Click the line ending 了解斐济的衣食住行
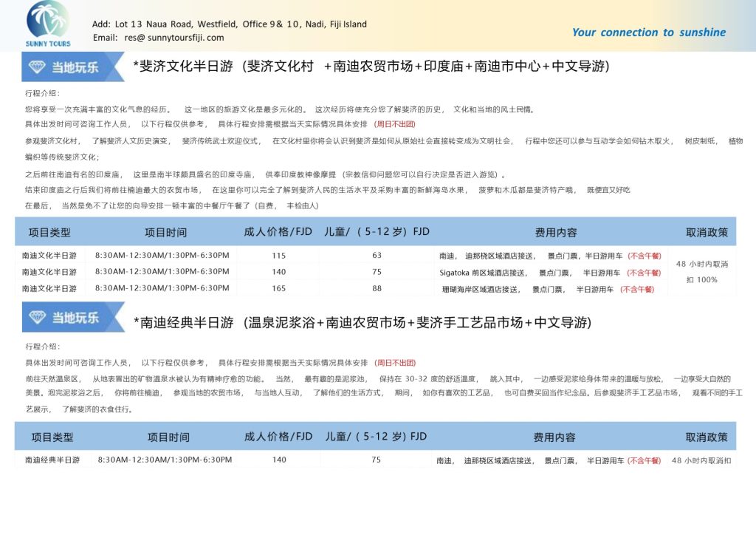This screenshot has width=756, height=535. tap(79, 409)
